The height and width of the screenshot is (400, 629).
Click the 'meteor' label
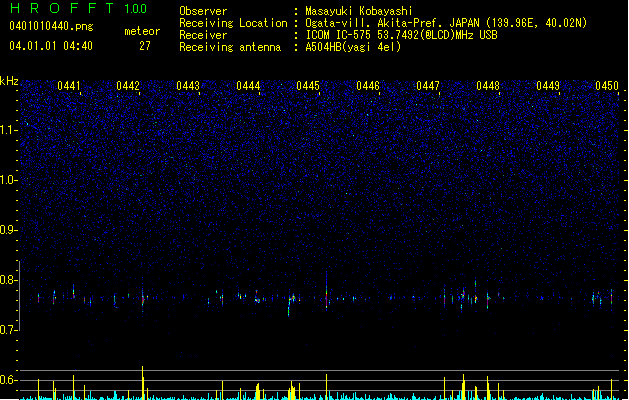tap(142, 31)
